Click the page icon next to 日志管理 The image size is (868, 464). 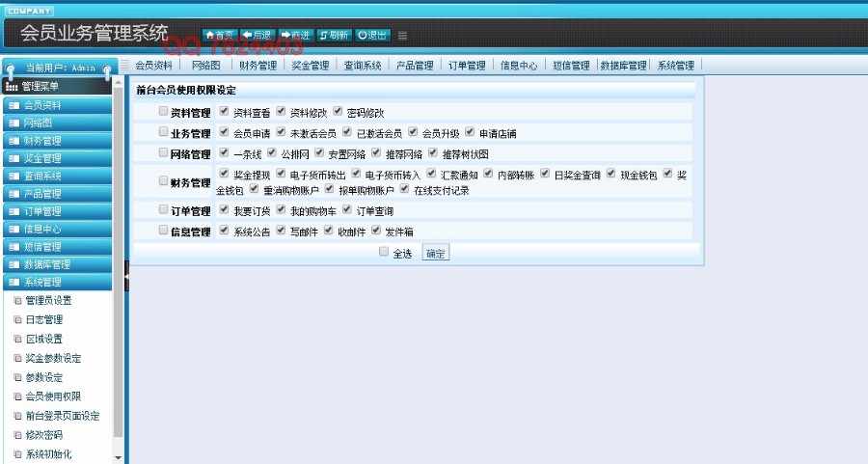(17, 319)
